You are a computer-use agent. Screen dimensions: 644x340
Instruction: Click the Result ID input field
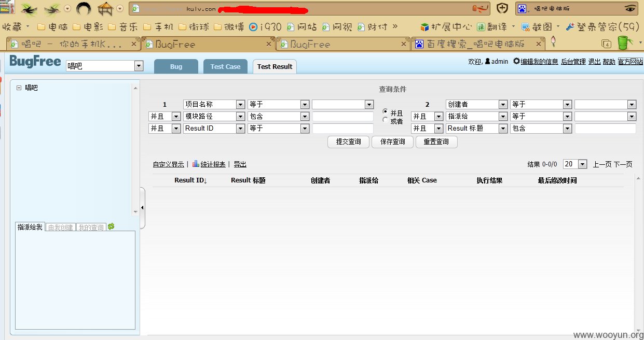pos(343,128)
